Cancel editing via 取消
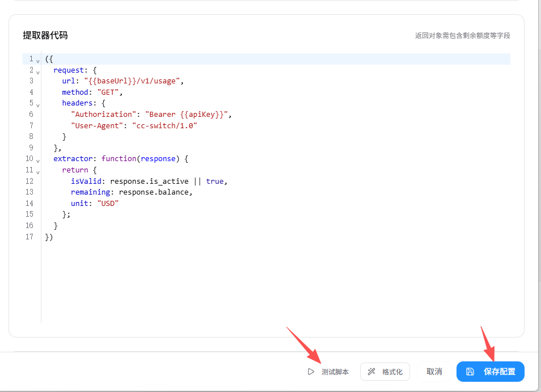The width and height of the screenshot is (541, 392). tap(434, 372)
